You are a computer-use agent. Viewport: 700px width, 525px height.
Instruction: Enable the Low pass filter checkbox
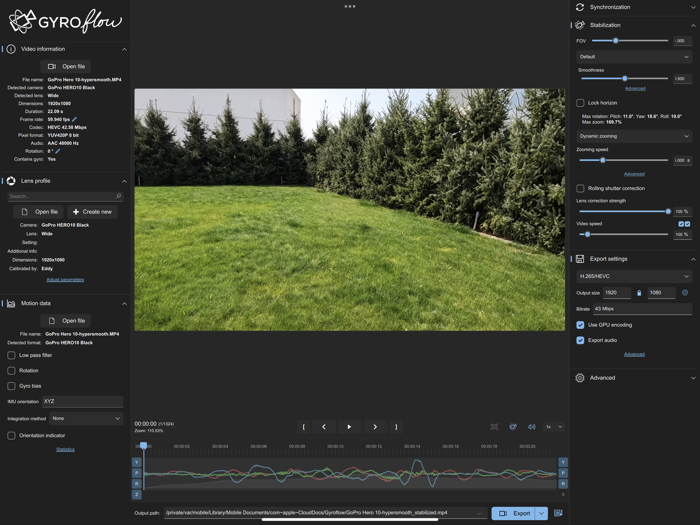pyautogui.click(x=11, y=355)
